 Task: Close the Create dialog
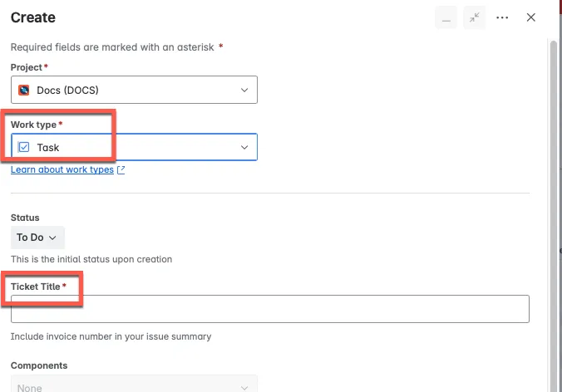point(530,17)
